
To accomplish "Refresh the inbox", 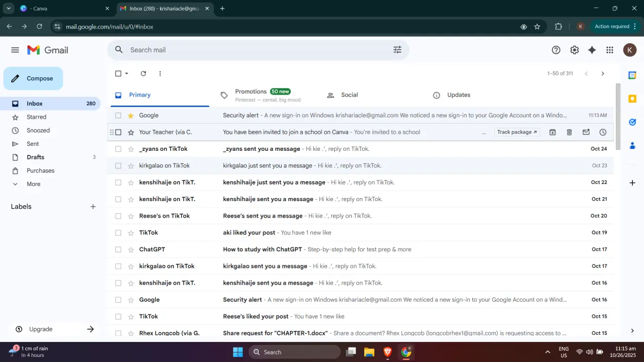I will [143, 73].
